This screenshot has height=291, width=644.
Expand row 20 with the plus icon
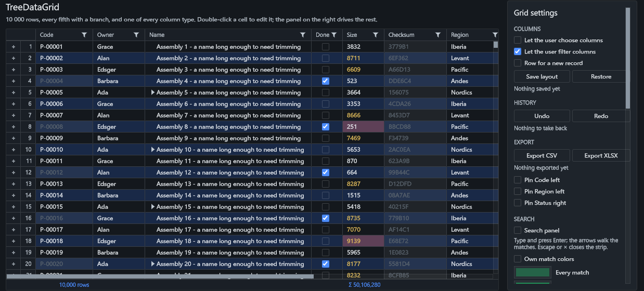coord(14,264)
